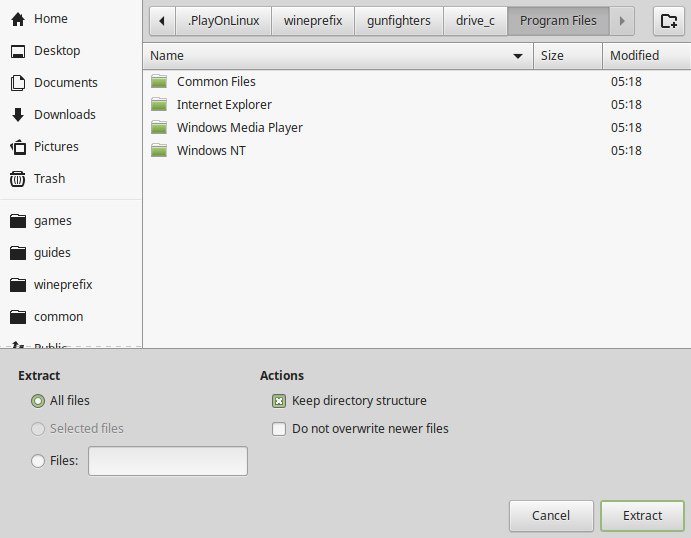Image resolution: width=691 pixels, height=538 pixels.
Task: Click the wineprefix bookmark label in sidebar
Action: point(63,285)
